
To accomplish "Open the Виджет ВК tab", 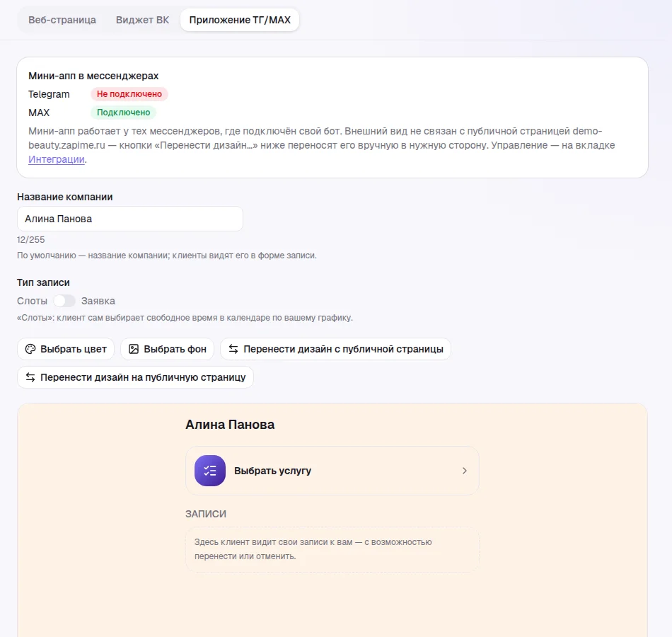I will [142, 20].
